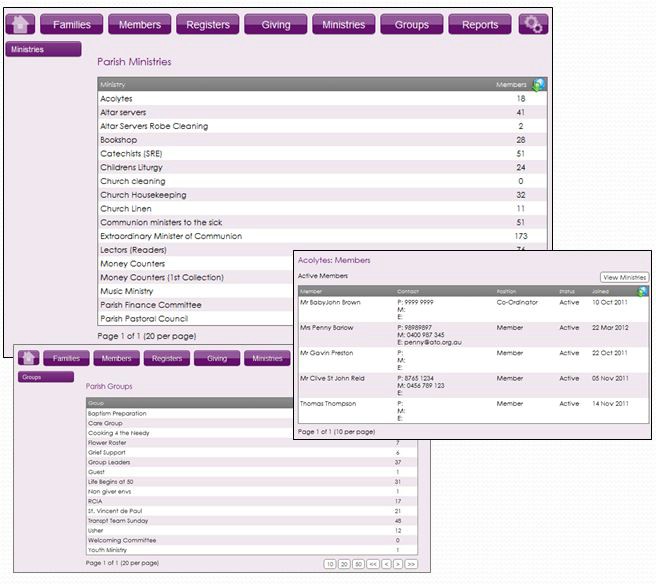This screenshot has height=584, width=656.
Task: Sort Acolytes table by Joined column
Action: pyautogui.click(x=600, y=291)
